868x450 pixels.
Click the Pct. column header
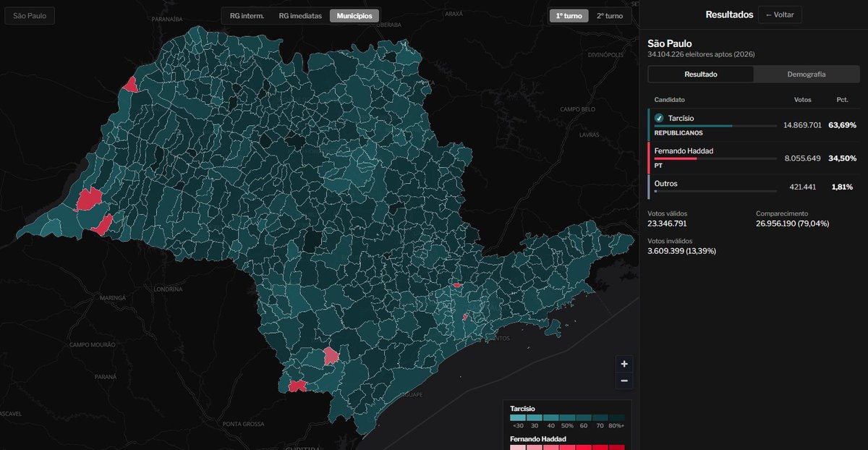[843, 99]
